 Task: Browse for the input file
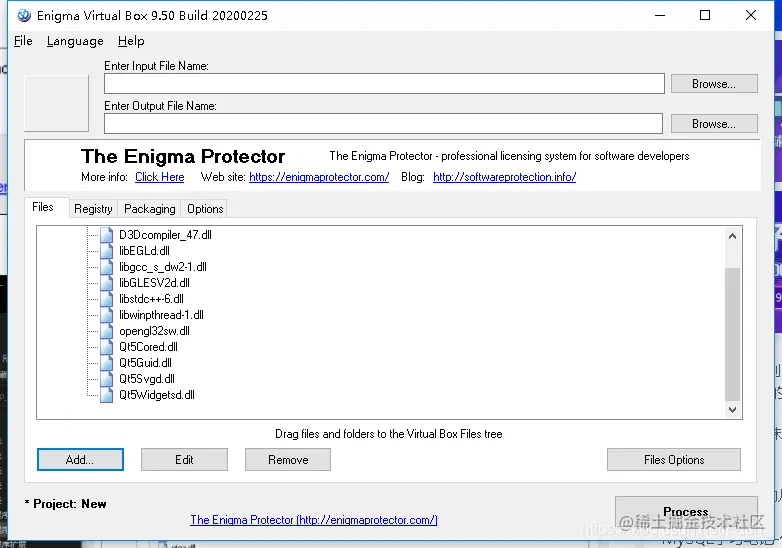pos(714,84)
